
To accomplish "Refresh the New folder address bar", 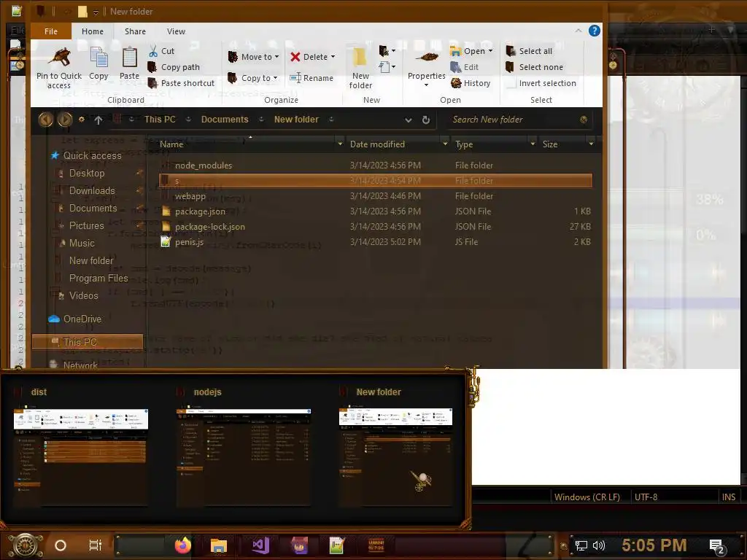I will (x=426, y=120).
